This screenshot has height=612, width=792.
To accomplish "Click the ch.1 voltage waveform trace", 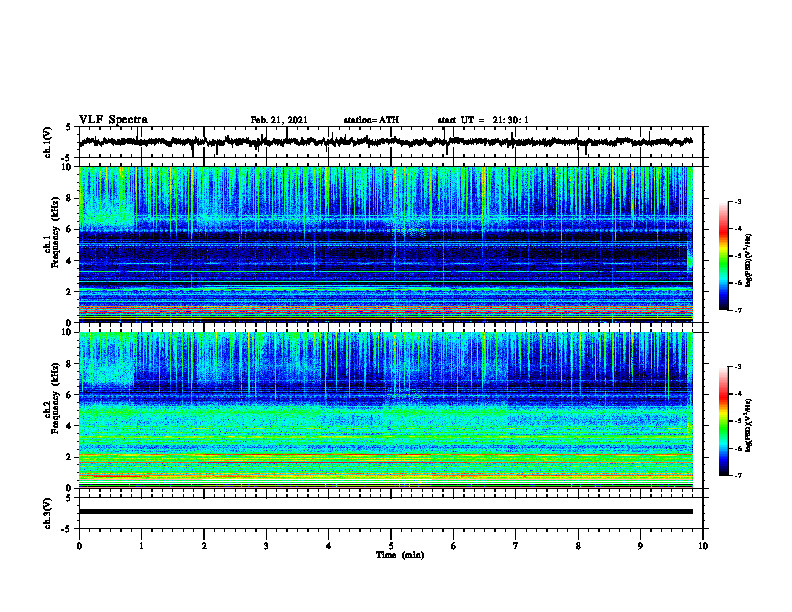I will 386,142.
